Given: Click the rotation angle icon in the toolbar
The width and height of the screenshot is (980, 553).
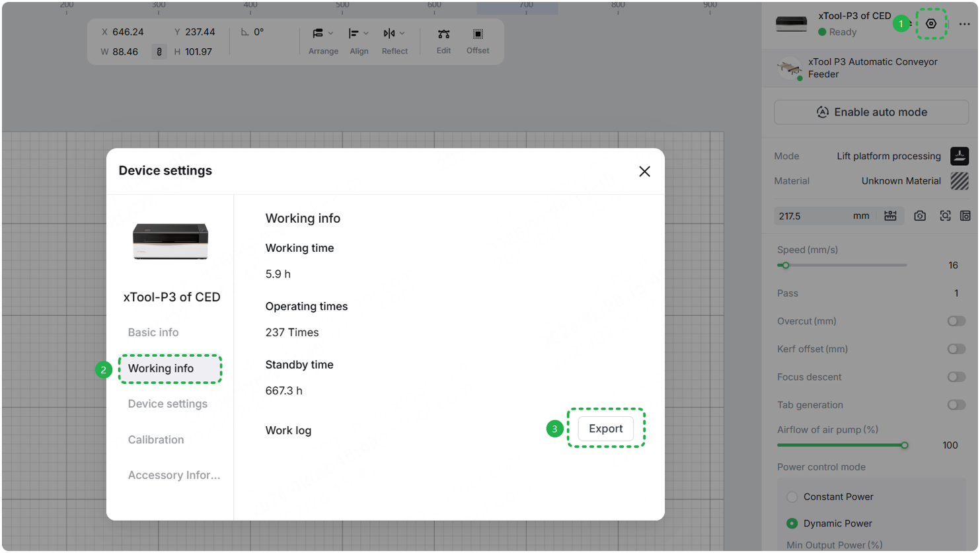Looking at the screenshot, I should 245,32.
